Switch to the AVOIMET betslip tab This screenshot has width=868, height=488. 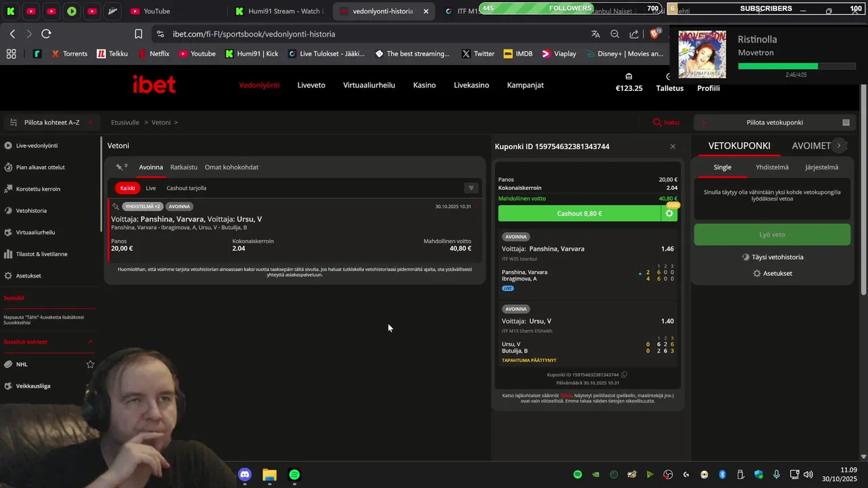click(811, 146)
